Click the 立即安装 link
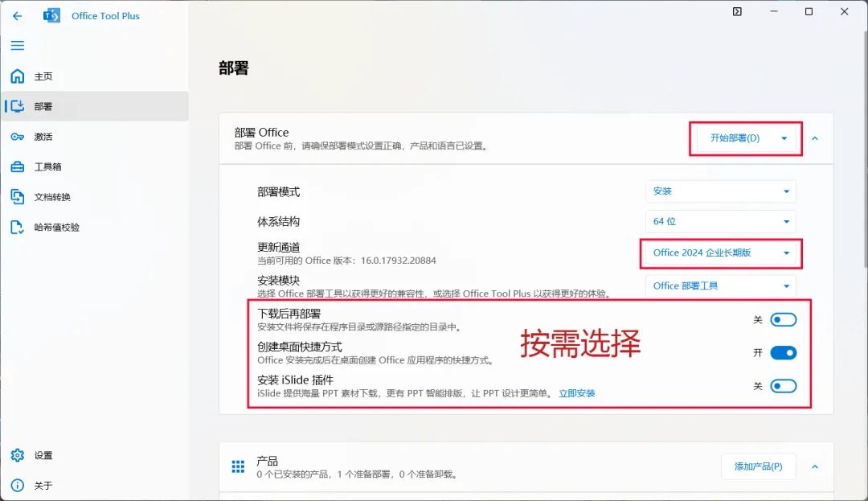Viewport: 868px width, 501px height. click(x=577, y=393)
